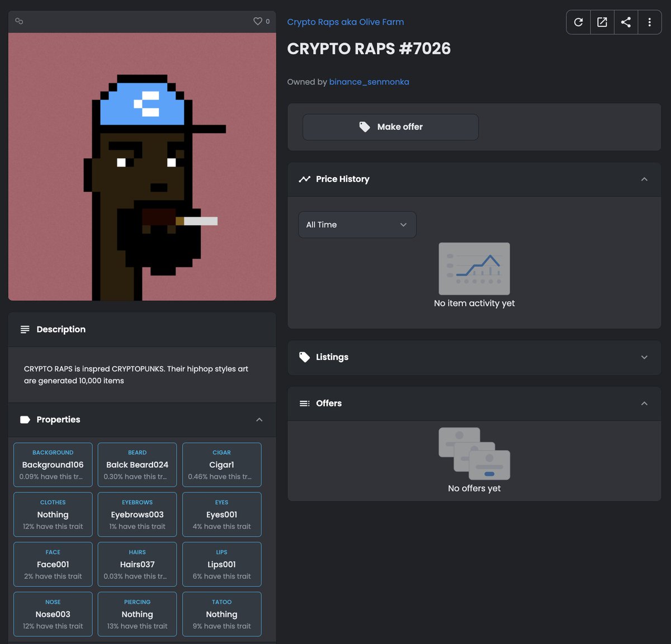The height and width of the screenshot is (644, 671).
Task: Collapse the Price History section
Action: (x=644, y=179)
